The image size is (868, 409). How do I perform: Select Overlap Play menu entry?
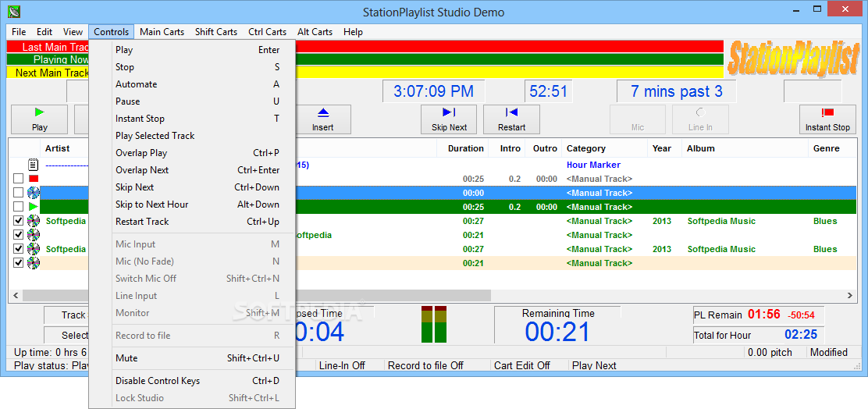coord(192,153)
